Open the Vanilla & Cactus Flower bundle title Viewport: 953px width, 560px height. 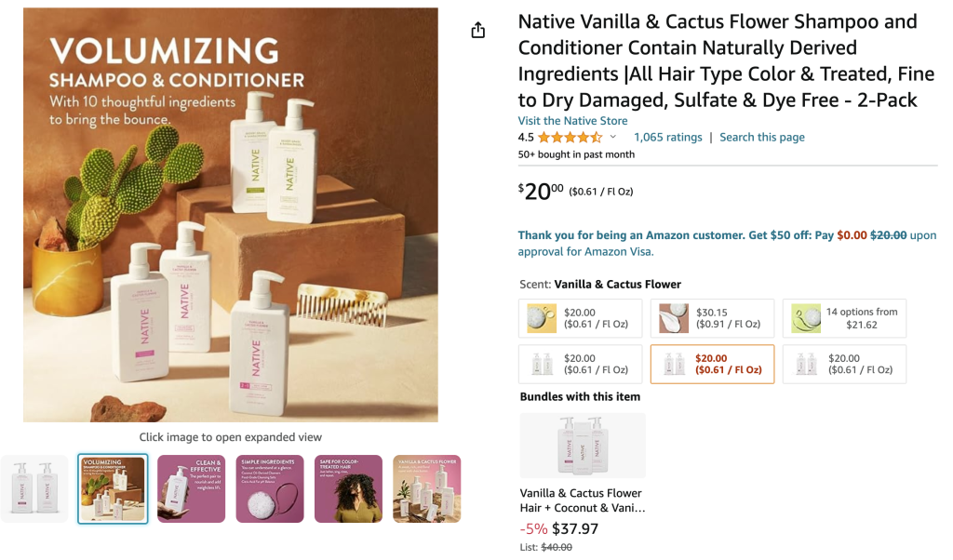[x=582, y=500]
